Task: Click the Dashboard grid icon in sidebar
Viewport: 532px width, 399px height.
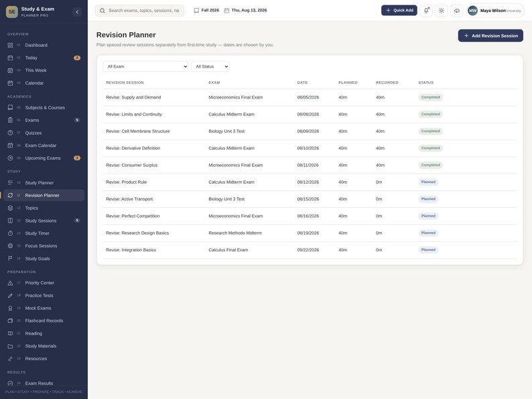Action: [x=10, y=45]
